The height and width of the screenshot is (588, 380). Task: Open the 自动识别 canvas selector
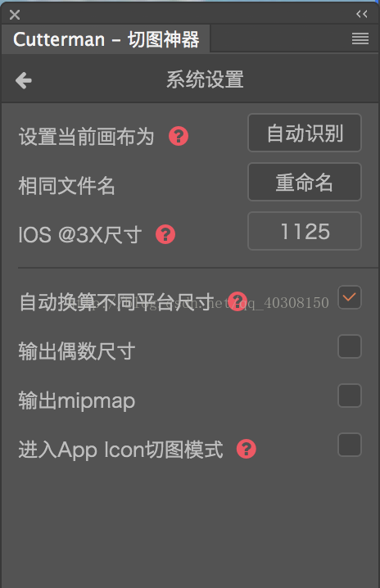[x=305, y=133]
